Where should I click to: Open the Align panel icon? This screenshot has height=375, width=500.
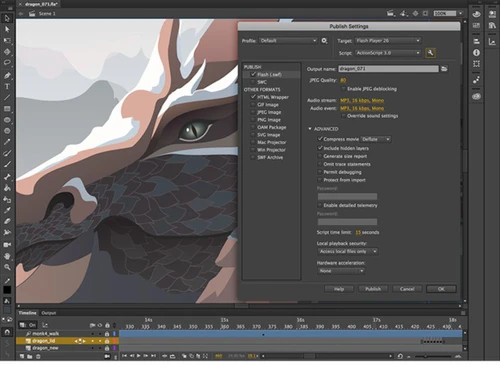[x=476, y=41]
